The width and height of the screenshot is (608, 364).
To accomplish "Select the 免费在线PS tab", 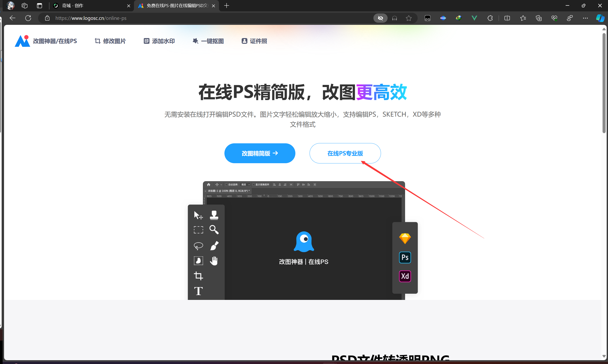I will 177,6.
